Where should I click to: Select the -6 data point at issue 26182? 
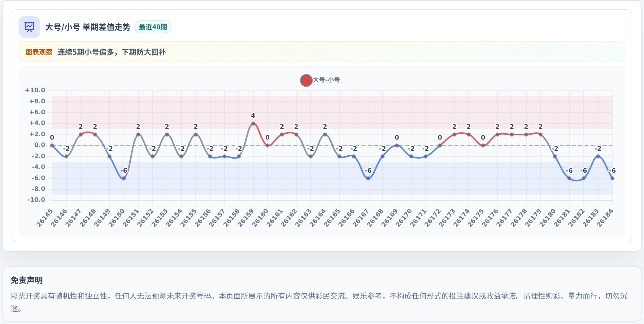[584, 178]
